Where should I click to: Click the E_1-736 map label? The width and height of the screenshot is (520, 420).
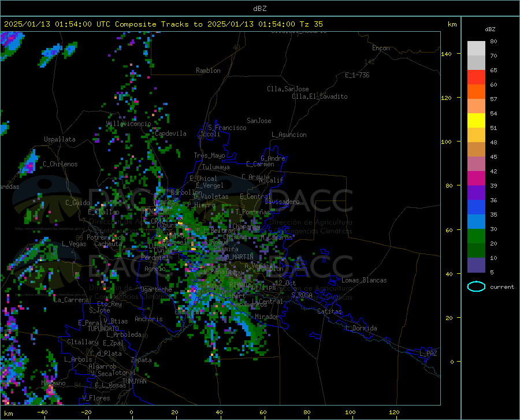[x=357, y=75]
